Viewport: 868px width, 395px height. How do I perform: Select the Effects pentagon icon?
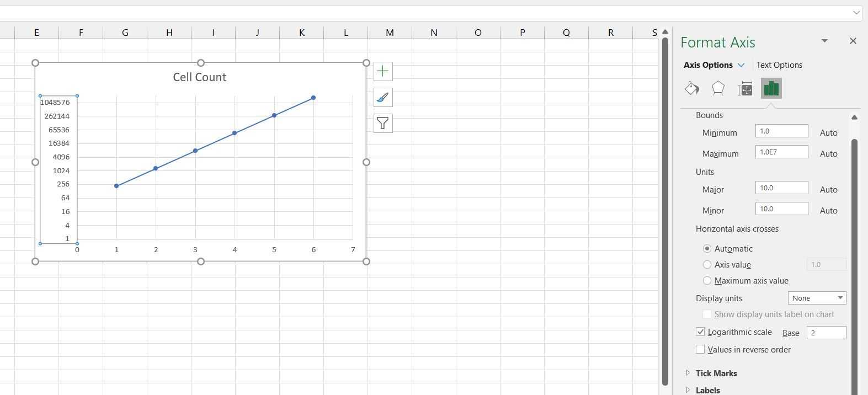tap(718, 88)
